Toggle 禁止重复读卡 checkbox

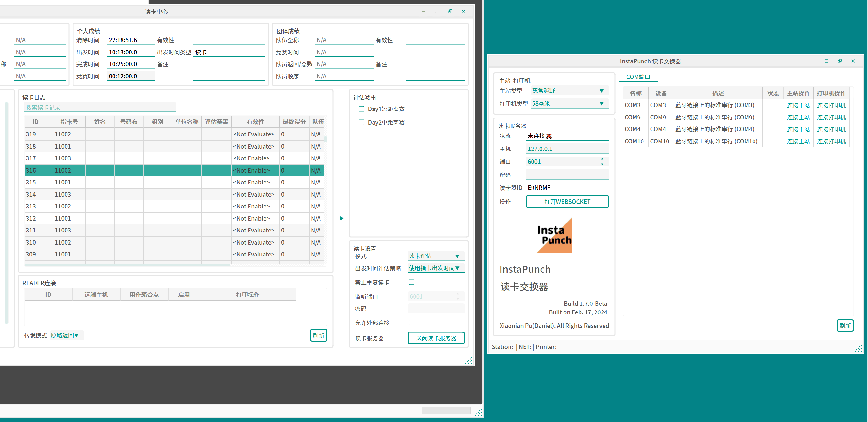(x=411, y=282)
